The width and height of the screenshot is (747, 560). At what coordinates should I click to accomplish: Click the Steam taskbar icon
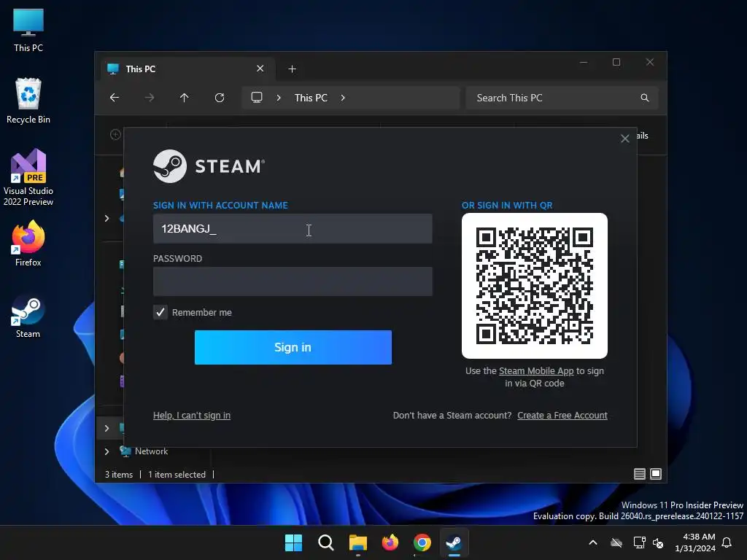454,542
